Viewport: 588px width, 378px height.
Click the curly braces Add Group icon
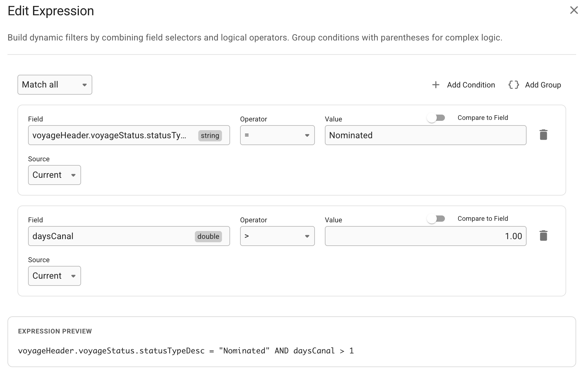point(513,85)
